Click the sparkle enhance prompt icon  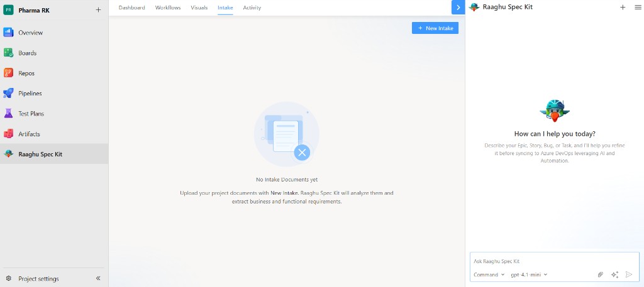coord(614,274)
